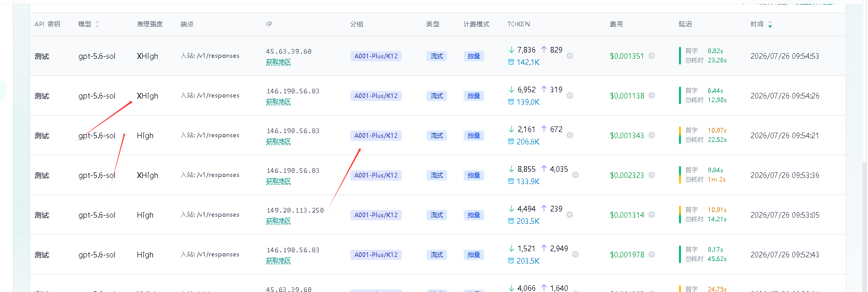Click cache icon beside 142.1K
Viewport: 868px width, 292px height.
(x=511, y=62)
